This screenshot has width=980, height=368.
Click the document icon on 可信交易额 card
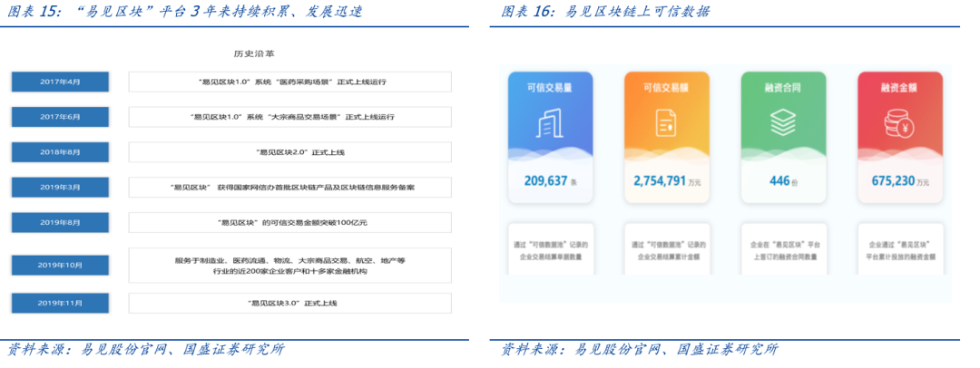pos(666,122)
